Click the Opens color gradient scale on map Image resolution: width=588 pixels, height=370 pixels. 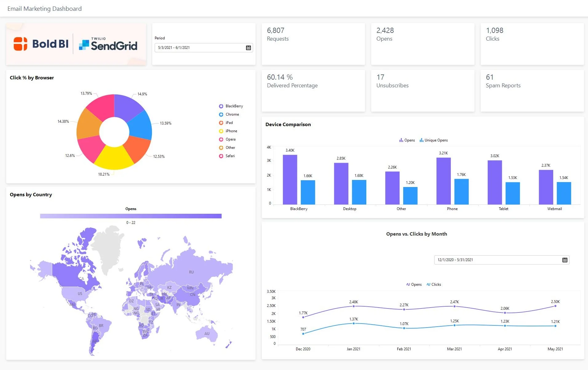130,216
